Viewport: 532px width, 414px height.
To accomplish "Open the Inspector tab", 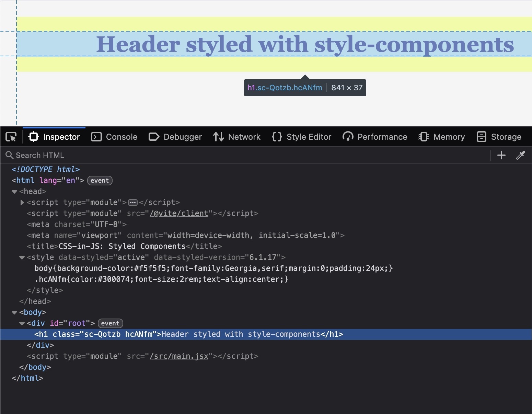I will pos(54,137).
